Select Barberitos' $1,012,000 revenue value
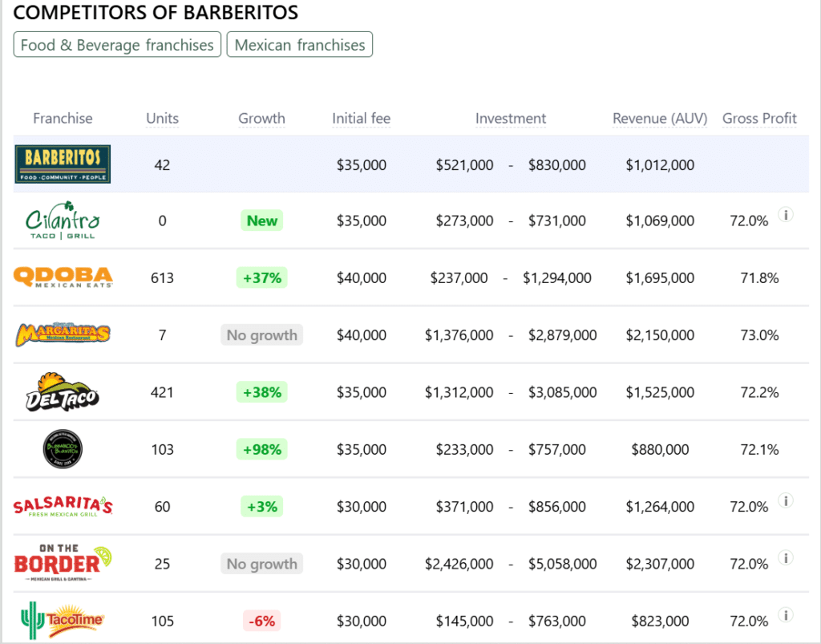 (x=660, y=165)
